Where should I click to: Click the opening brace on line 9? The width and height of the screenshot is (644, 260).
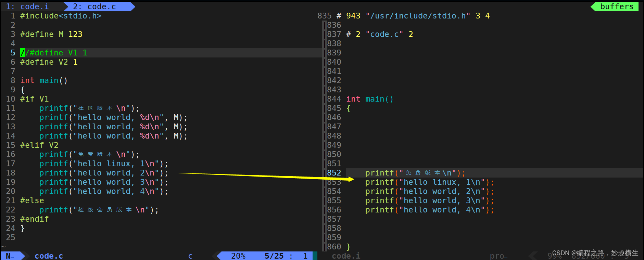(23, 90)
